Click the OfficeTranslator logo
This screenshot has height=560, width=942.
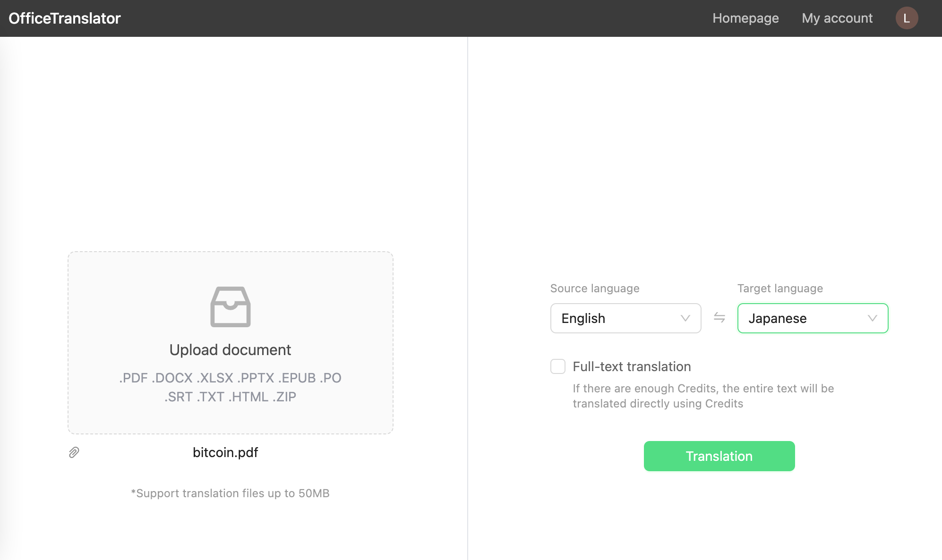pos(65,18)
